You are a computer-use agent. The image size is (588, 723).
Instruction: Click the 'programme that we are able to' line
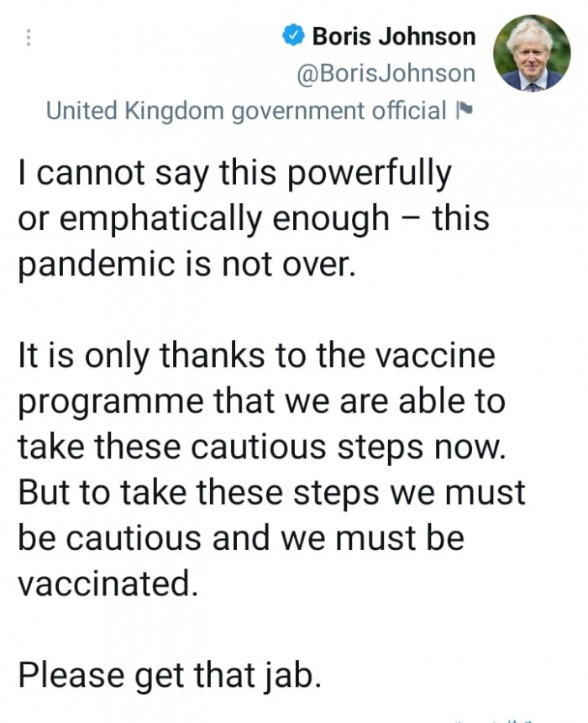tap(261, 401)
